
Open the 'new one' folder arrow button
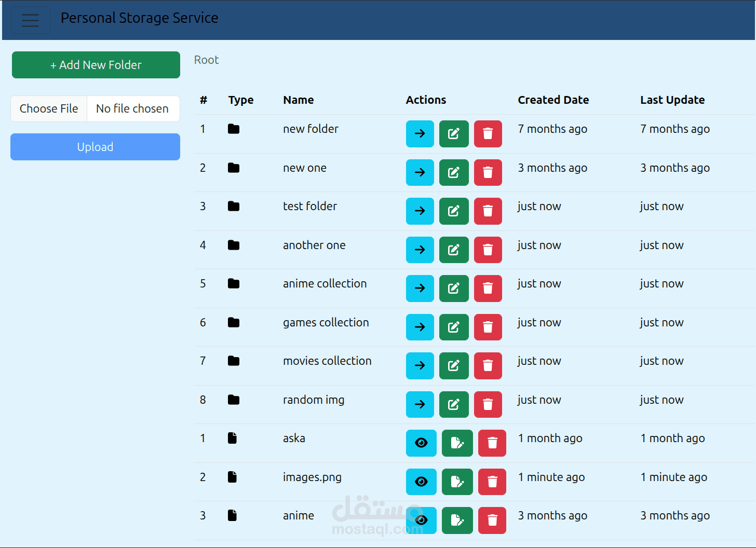click(420, 172)
